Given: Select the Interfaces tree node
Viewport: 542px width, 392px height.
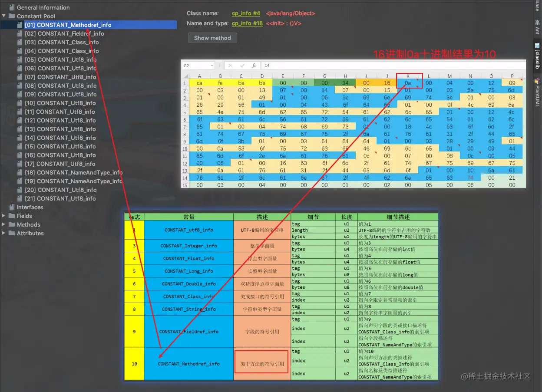Looking at the screenshot, I should tap(30, 207).
